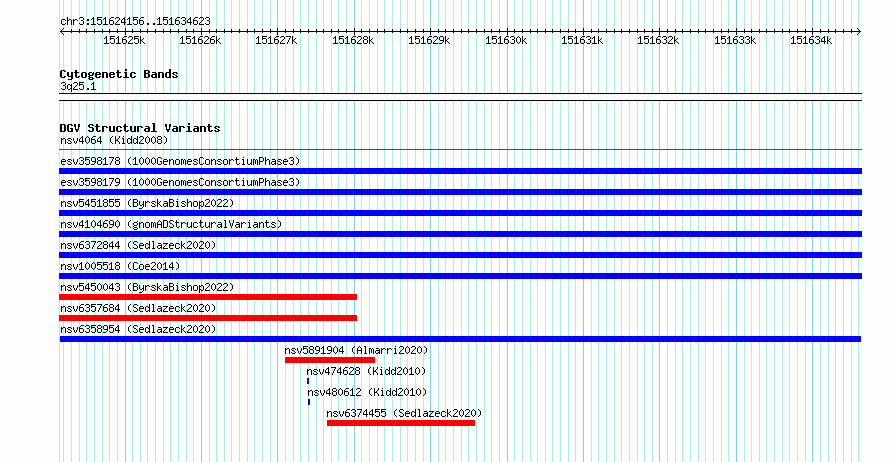Open the nsv6374455 (Sedlazeck2020) label
Screen dimensions: 890x462
[404, 413]
